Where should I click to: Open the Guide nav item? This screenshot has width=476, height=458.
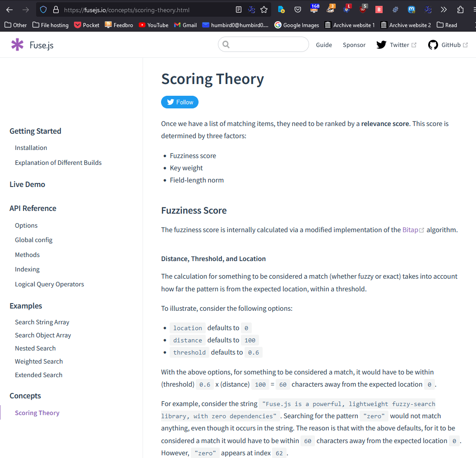point(324,45)
